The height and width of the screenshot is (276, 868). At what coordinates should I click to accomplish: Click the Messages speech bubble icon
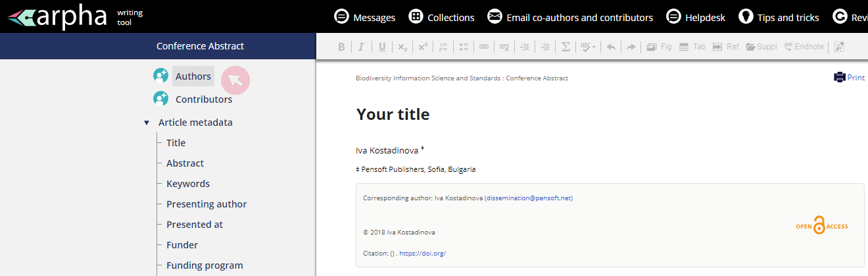coord(341,17)
